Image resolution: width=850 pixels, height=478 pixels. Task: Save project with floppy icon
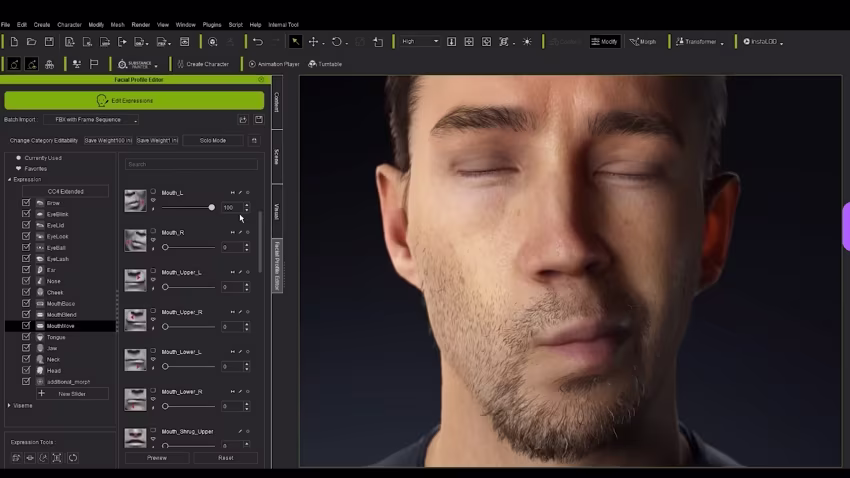click(49, 42)
